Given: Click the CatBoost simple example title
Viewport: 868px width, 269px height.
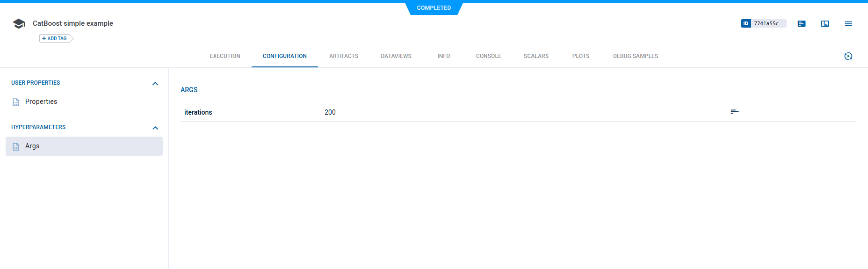Looking at the screenshot, I should tap(73, 23).
